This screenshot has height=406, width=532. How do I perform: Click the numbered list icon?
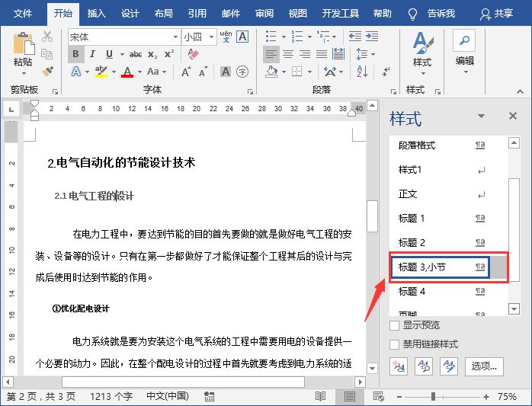297,37
